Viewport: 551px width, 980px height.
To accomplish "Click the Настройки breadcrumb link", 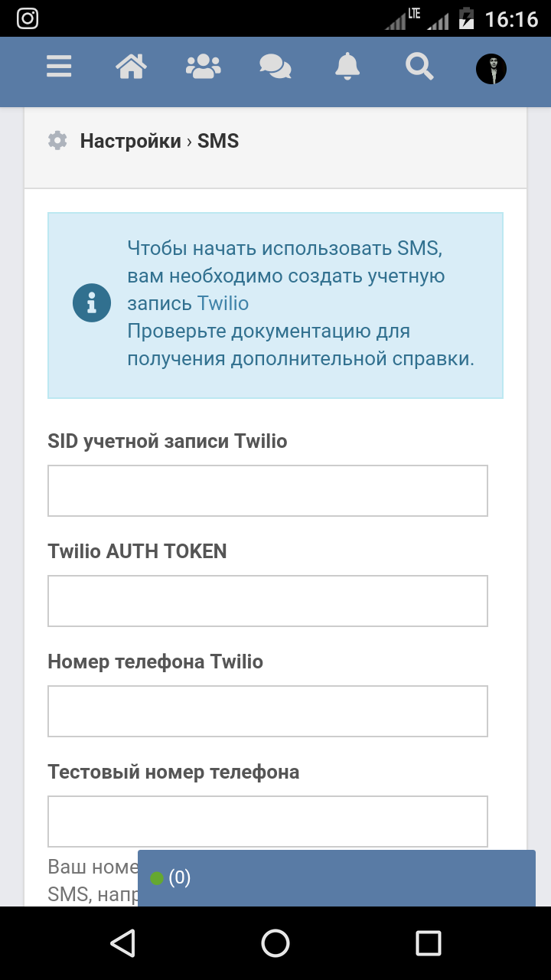I will tap(130, 141).
